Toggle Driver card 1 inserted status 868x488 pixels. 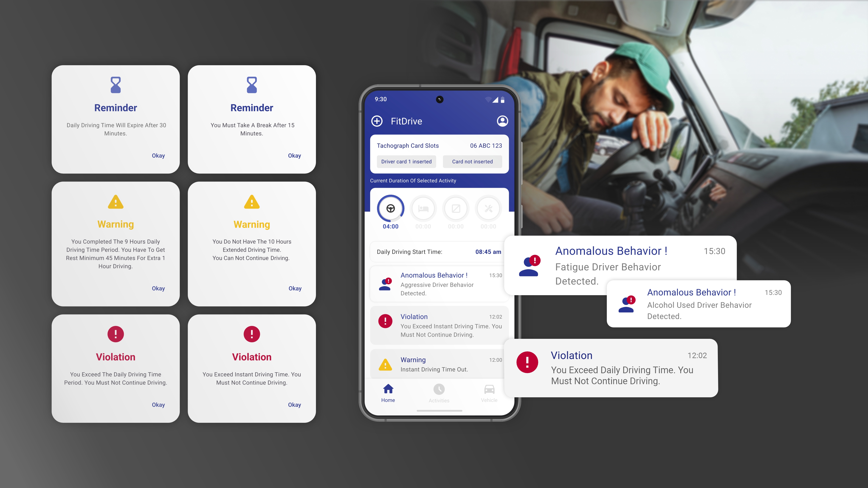tap(407, 161)
